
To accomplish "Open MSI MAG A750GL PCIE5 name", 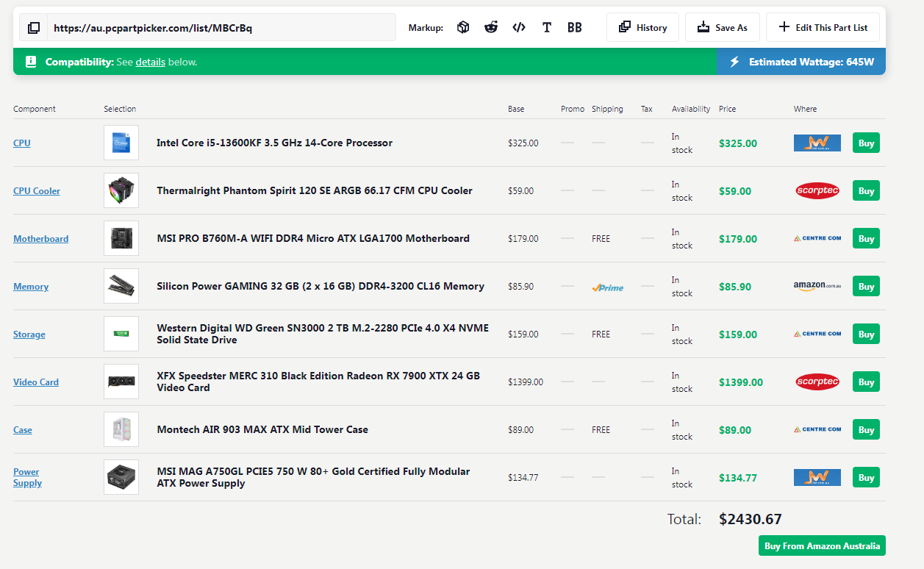I will point(313,477).
